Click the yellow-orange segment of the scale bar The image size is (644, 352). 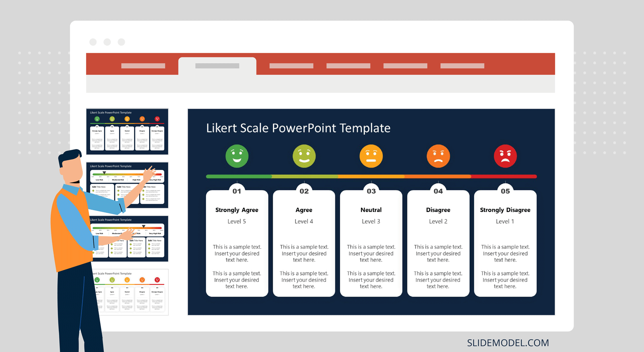(x=371, y=176)
